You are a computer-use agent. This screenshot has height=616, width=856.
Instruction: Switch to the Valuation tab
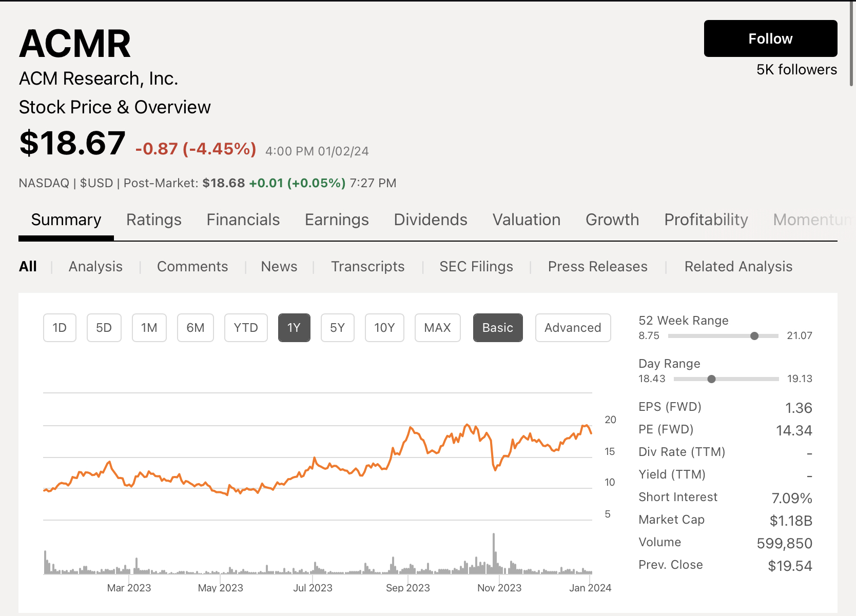[527, 220]
